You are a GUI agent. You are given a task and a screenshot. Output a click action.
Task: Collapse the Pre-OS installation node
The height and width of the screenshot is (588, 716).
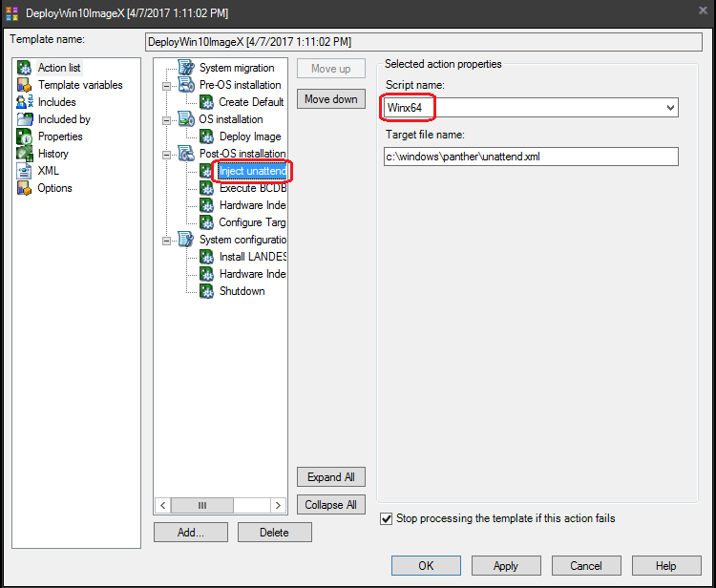(x=167, y=85)
